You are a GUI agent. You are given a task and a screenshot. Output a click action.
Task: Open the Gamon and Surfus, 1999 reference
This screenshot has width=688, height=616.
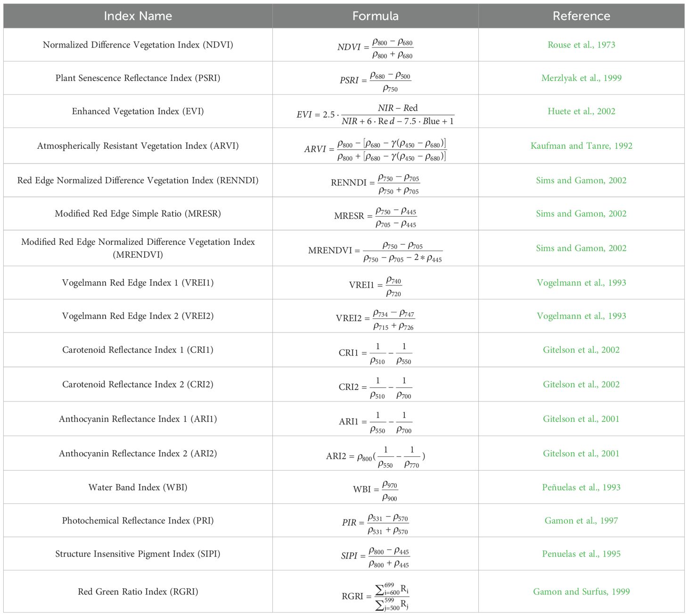click(581, 592)
